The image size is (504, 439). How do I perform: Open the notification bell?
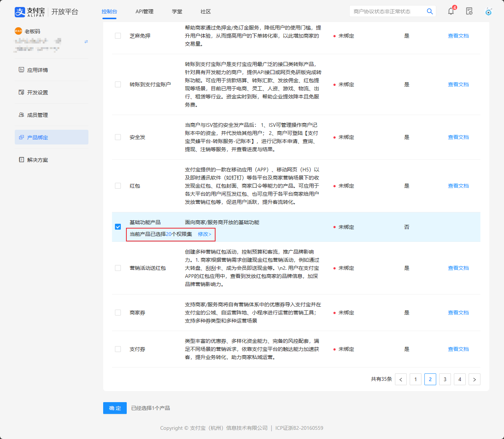click(x=451, y=11)
